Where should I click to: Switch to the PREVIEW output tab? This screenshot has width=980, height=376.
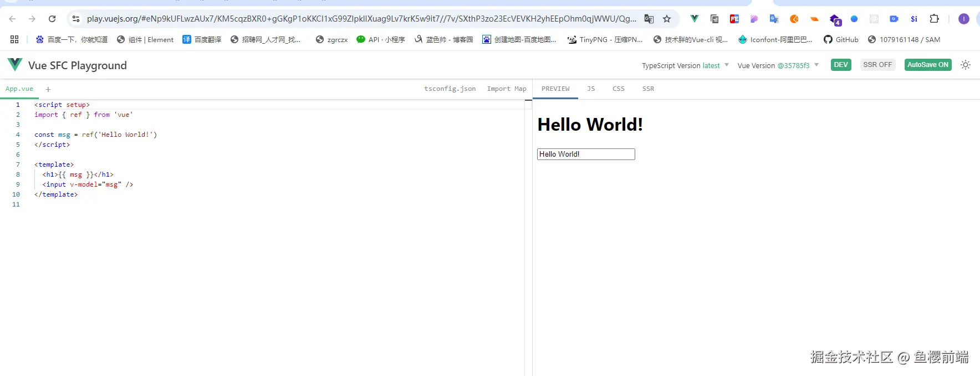pos(555,89)
